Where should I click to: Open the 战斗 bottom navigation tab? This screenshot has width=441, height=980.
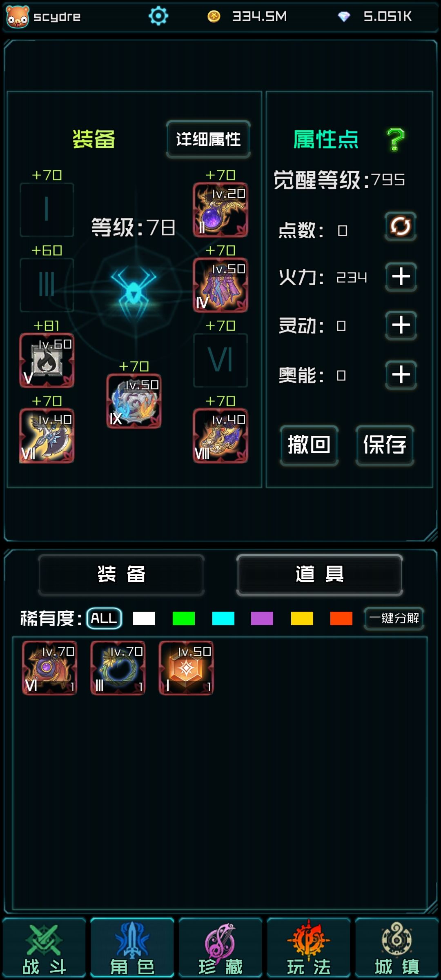point(44,948)
